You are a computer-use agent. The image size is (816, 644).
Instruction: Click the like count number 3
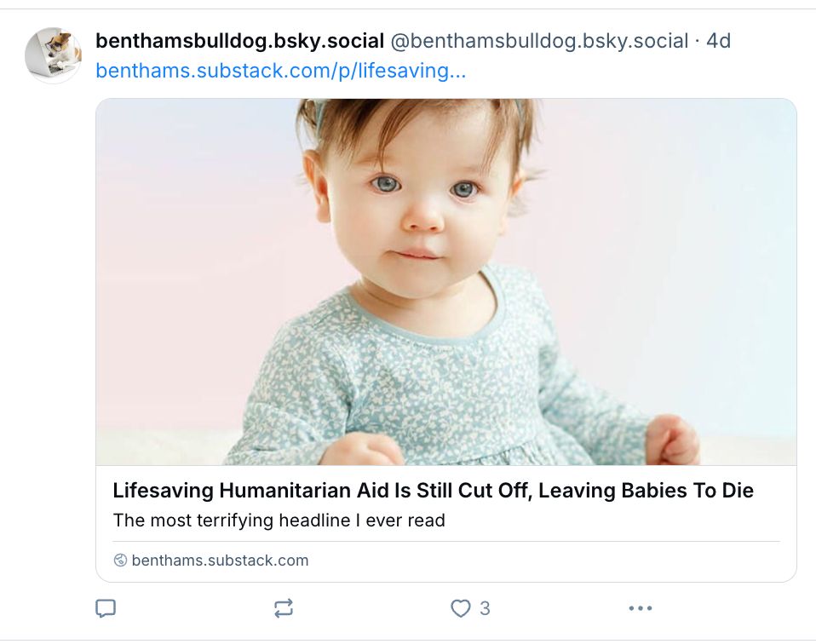coord(485,608)
